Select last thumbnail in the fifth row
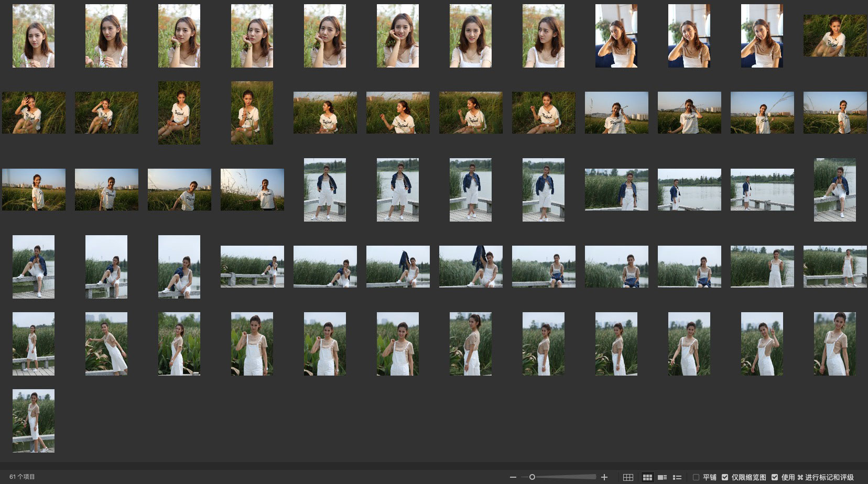 (834, 344)
